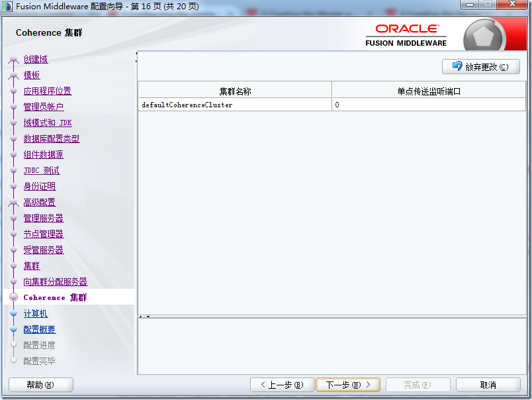Open the 受管服务器 step
This screenshot has width=532, height=400.
pyautogui.click(x=44, y=250)
